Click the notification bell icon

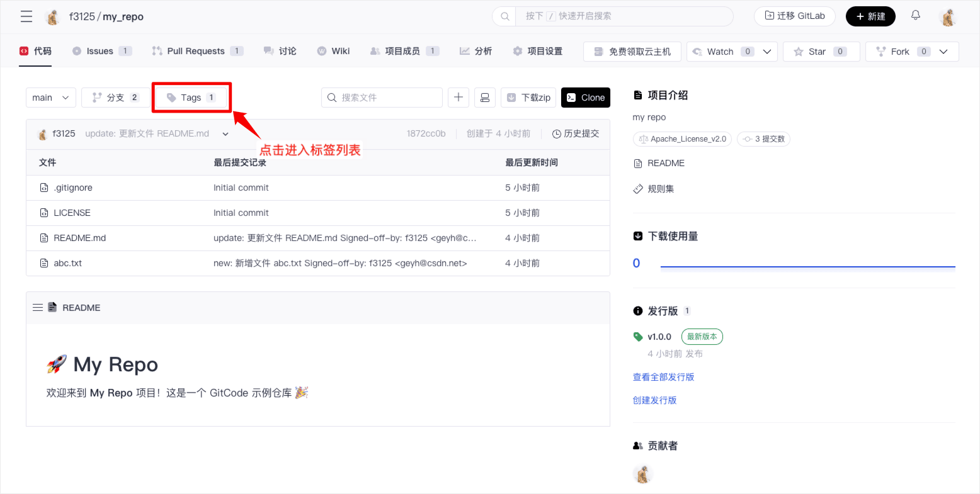pyautogui.click(x=915, y=16)
